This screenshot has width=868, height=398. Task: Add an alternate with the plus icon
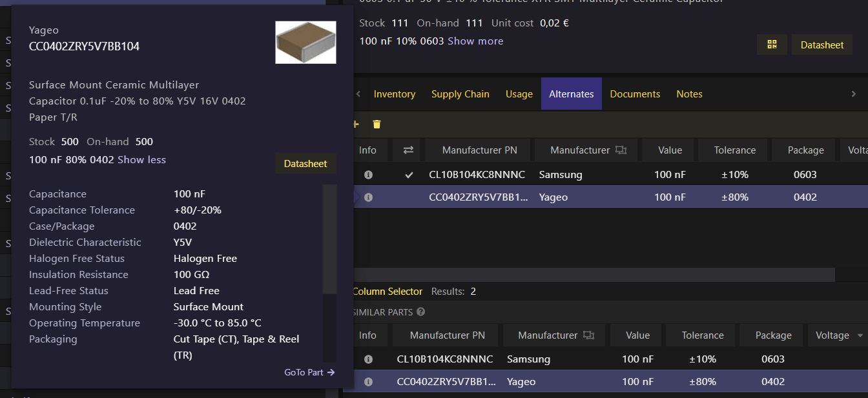click(355, 124)
